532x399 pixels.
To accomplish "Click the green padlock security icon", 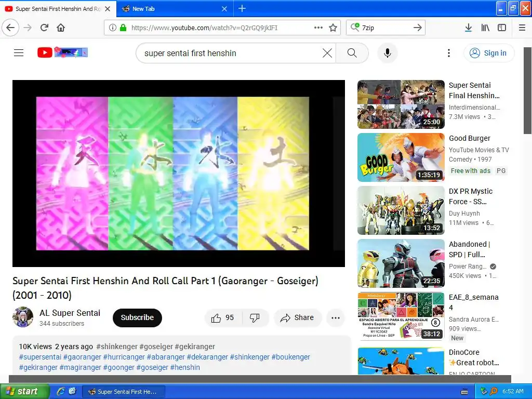I will pos(123,28).
